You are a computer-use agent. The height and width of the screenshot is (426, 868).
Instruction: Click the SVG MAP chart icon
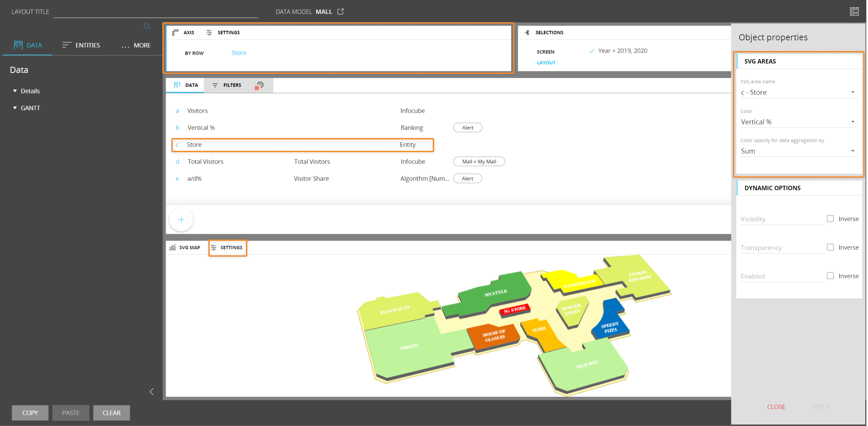pos(172,248)
